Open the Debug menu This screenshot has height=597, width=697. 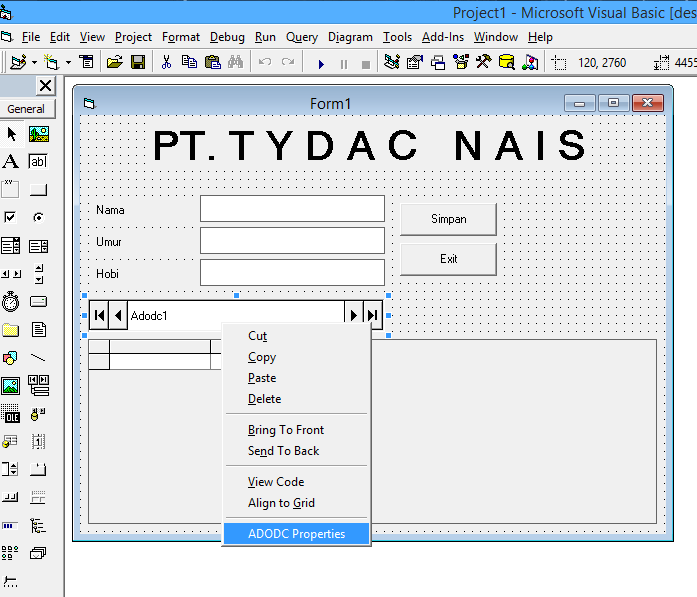(227, 37)
